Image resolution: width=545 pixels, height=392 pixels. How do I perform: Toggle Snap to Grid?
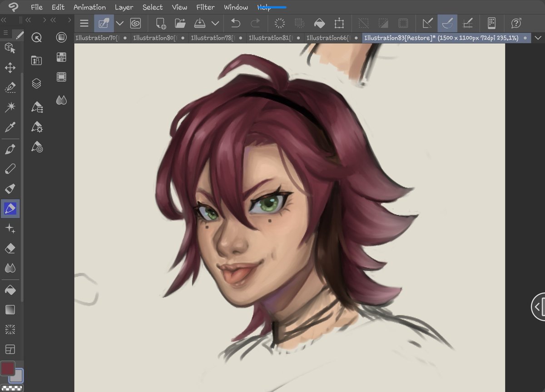pos(467,23)
